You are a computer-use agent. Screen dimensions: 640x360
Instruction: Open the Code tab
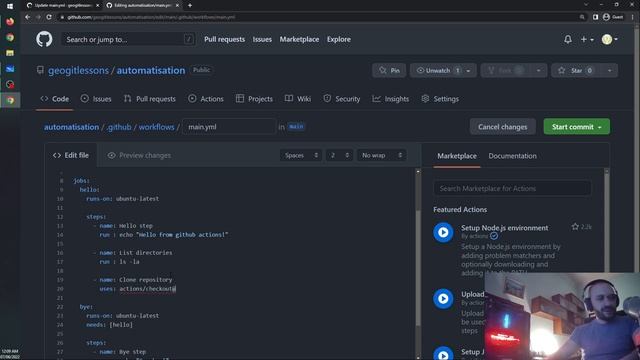(55, 99)
